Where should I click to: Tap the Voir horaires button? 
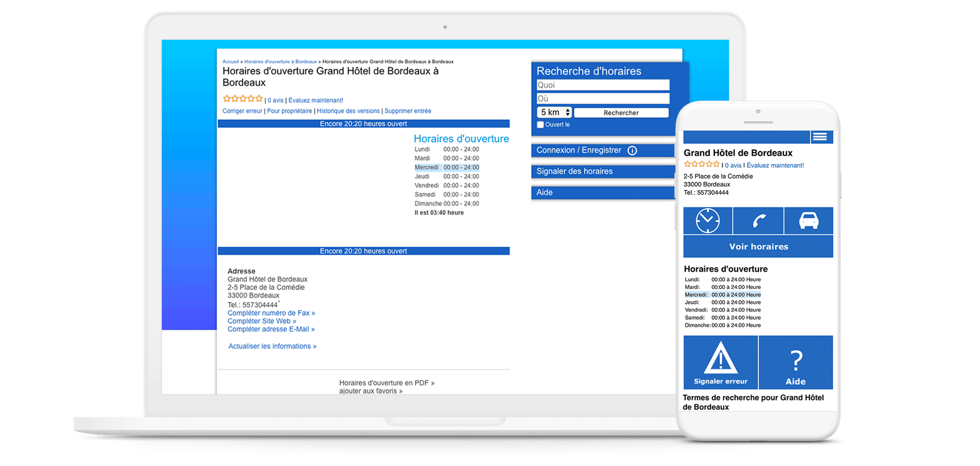tap(758, 246)
